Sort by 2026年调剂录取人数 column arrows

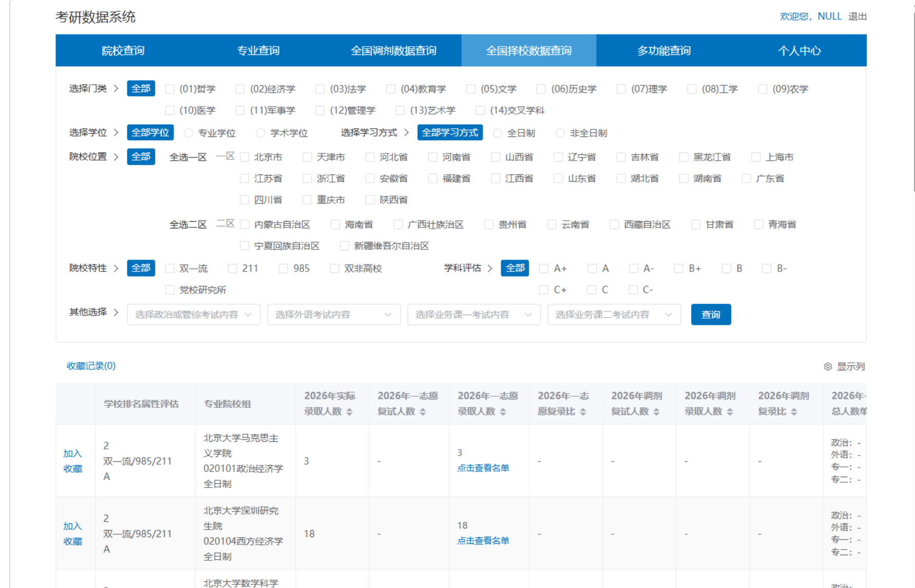click(x=730, y=411)
